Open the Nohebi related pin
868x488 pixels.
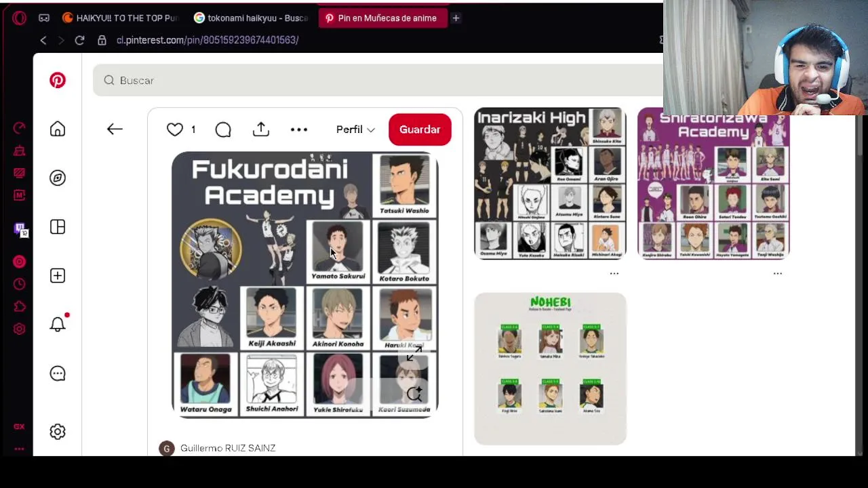coord(550,369)
